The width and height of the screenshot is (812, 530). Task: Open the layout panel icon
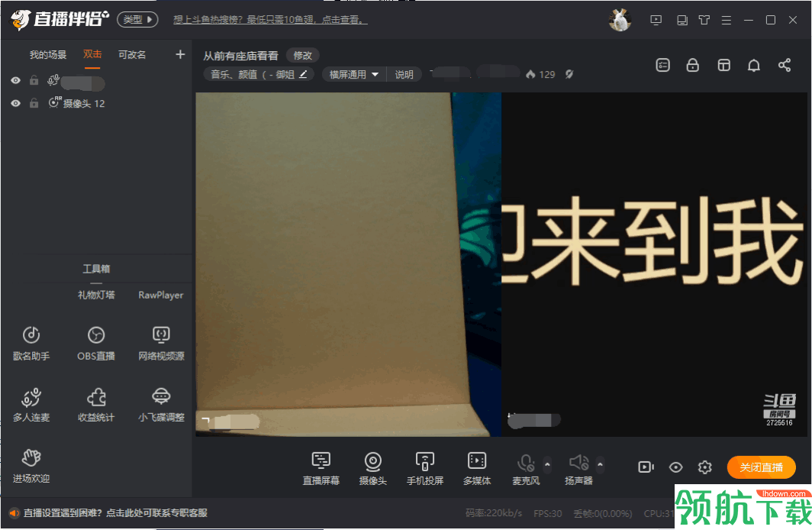(724, 65)
